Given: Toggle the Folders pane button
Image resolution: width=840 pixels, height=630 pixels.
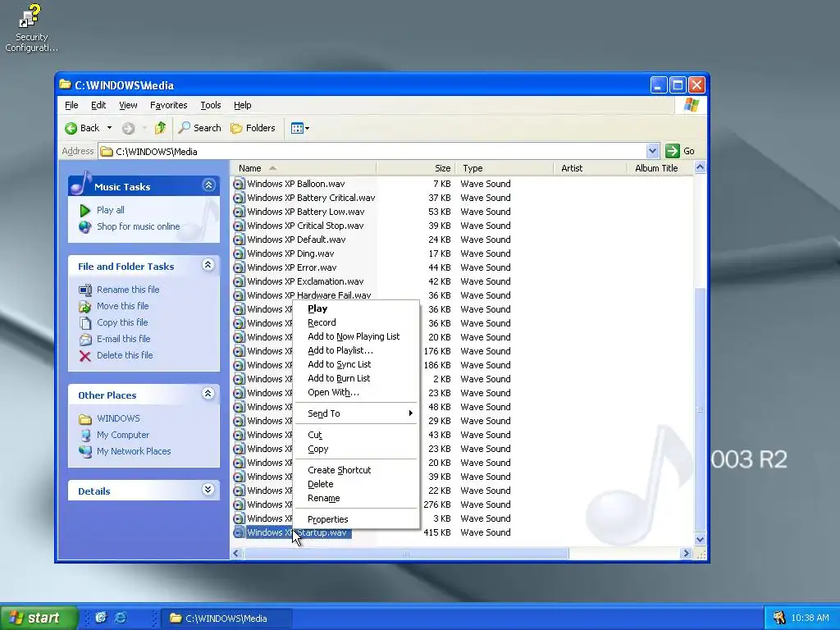Looking at the screenshot, I should point(253,128).
